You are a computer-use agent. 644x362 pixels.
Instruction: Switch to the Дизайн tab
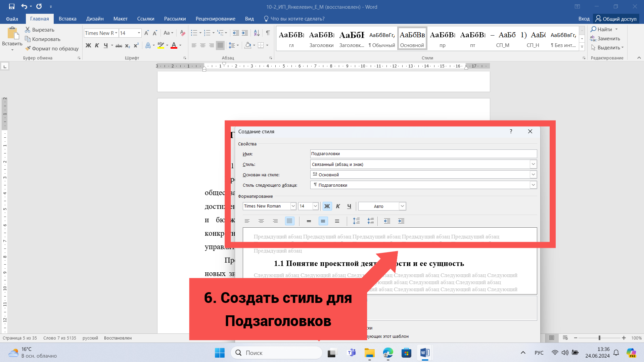[95, 19]
